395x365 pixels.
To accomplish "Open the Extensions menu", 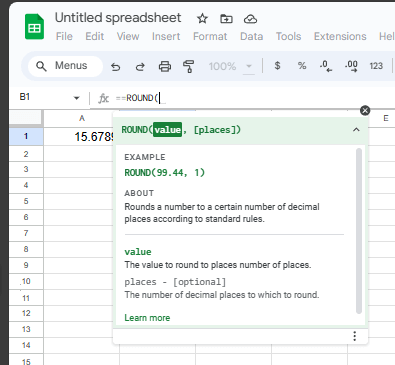I will tap(340, 36).
